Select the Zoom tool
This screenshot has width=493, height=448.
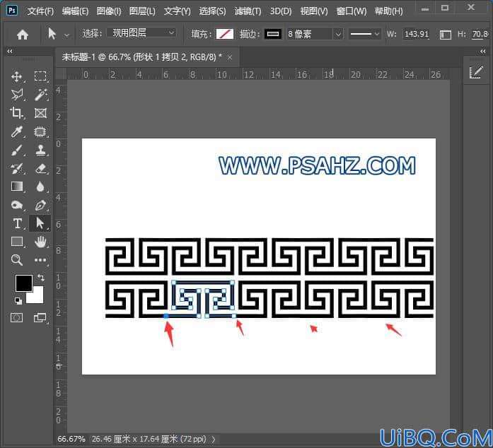17,260
